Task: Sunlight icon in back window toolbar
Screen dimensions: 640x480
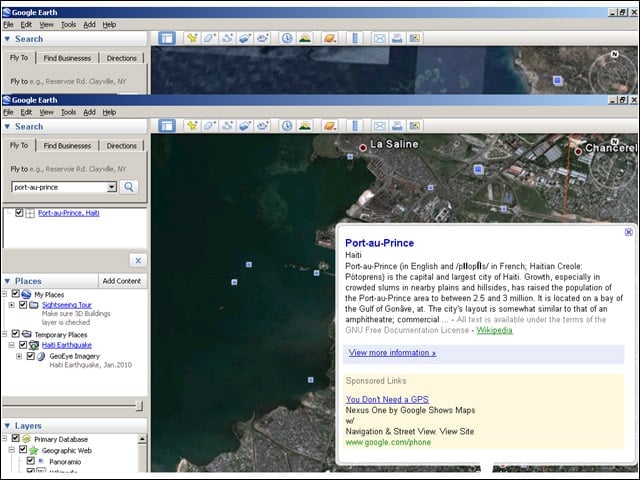Action: (304, 38)
